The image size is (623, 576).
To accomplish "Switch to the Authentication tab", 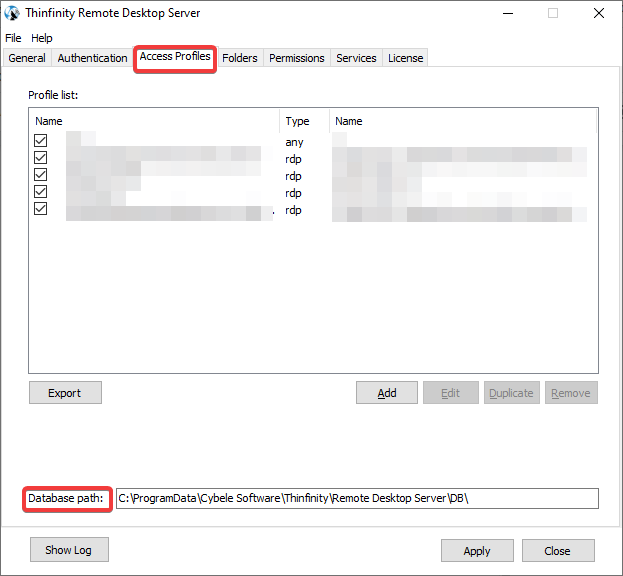I will click(92, 58).
